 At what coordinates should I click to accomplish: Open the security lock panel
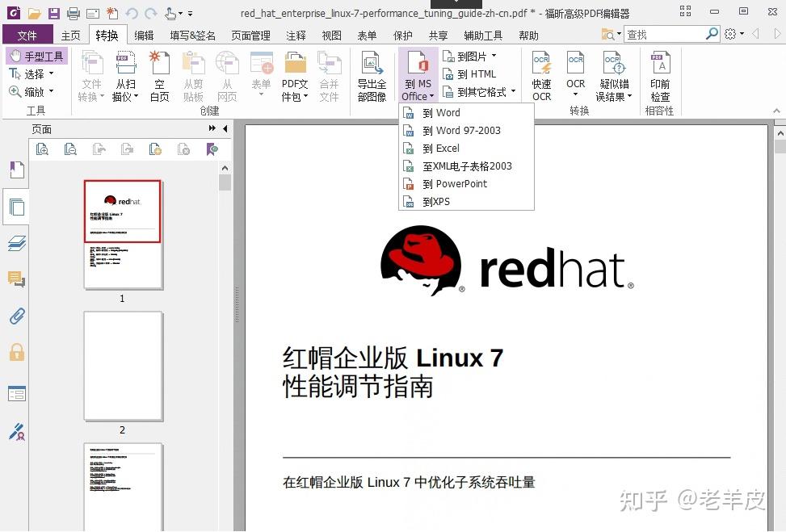[16, 352]
